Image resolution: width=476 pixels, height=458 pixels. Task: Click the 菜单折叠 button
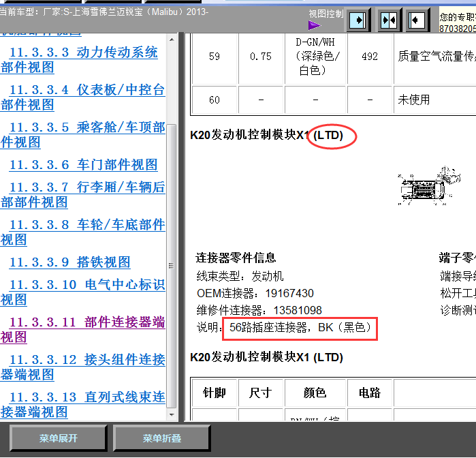[x=162, y=438]
